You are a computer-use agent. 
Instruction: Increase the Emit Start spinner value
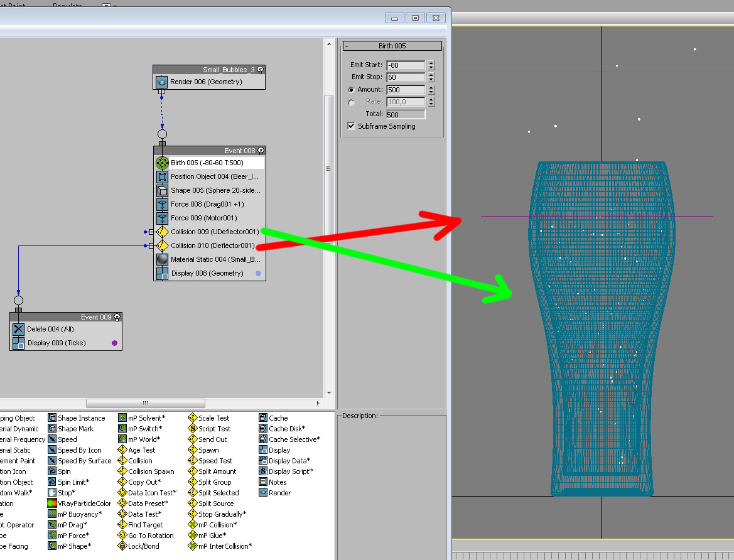pos(431,63)
